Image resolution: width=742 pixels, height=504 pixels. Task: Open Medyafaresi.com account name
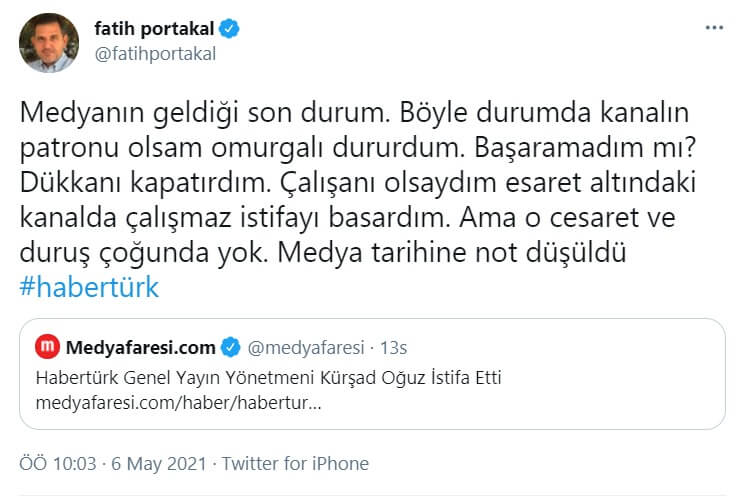coord(140,347)
